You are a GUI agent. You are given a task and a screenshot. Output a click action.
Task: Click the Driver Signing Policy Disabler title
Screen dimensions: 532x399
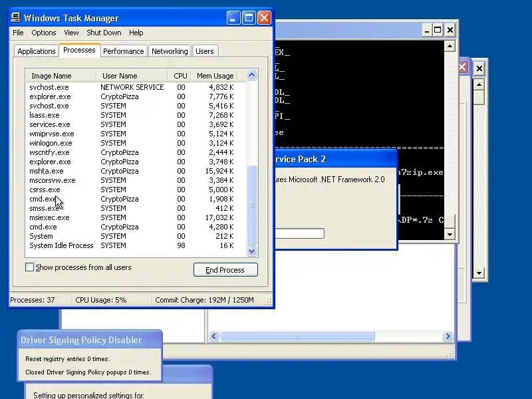[x=81, y=340]
